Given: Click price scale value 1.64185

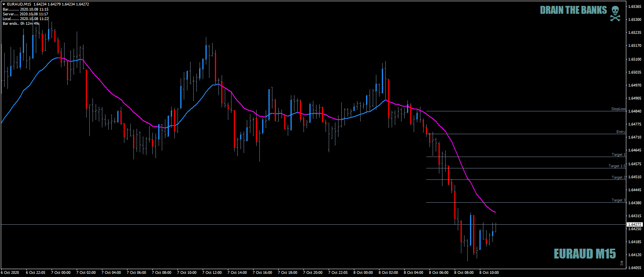Looking at the screenshot, I should coord(635,242).
